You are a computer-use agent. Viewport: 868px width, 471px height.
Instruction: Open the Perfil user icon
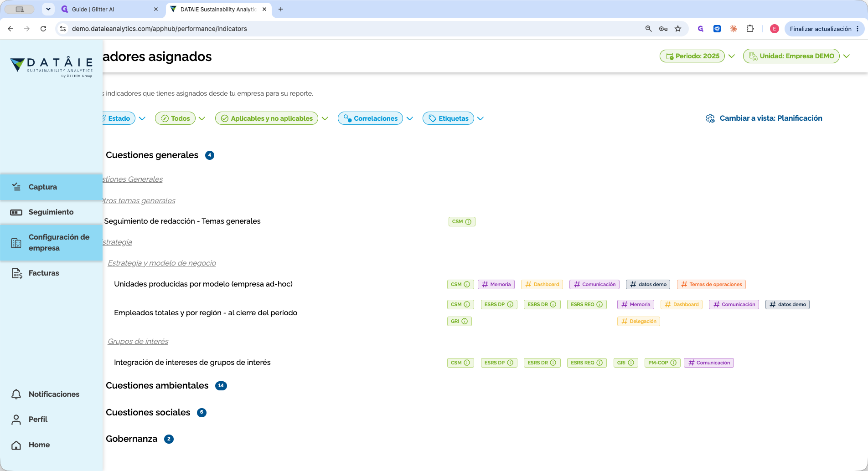click(x=16, y=420)
